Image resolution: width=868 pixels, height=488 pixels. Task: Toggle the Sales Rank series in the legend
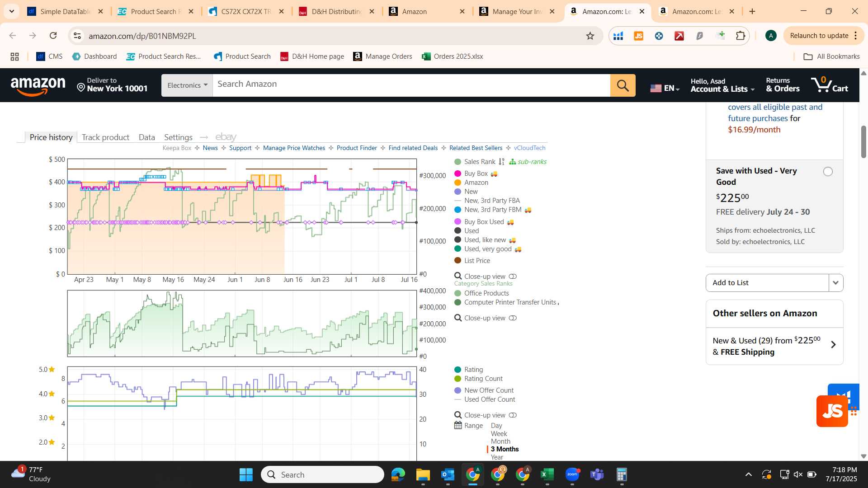475,162
